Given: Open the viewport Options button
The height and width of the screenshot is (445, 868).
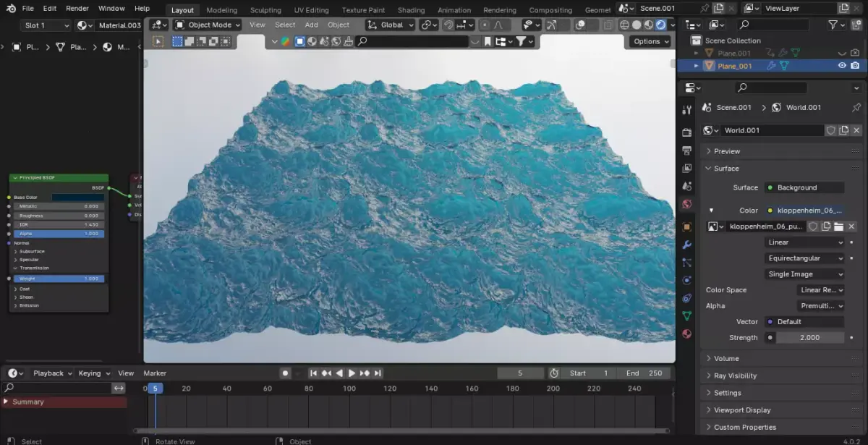Looking at the screenshot, I should (x=652, y=41).
